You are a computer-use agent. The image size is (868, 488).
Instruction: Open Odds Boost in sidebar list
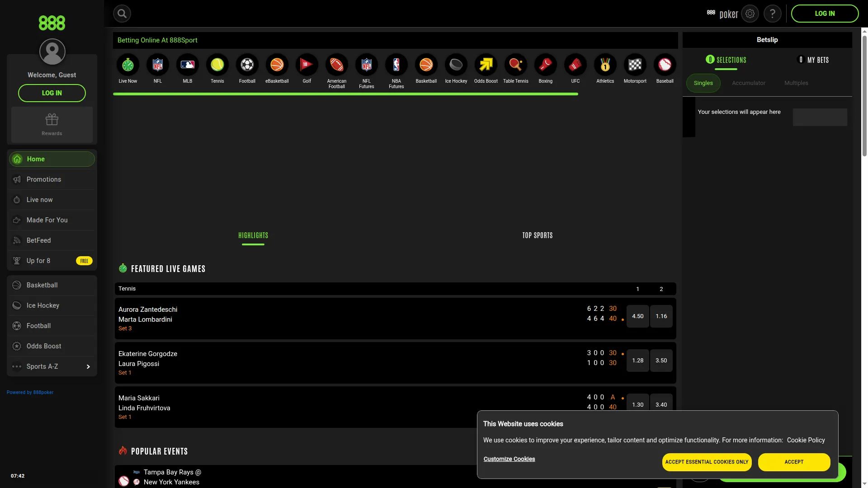tap(52, 346)
